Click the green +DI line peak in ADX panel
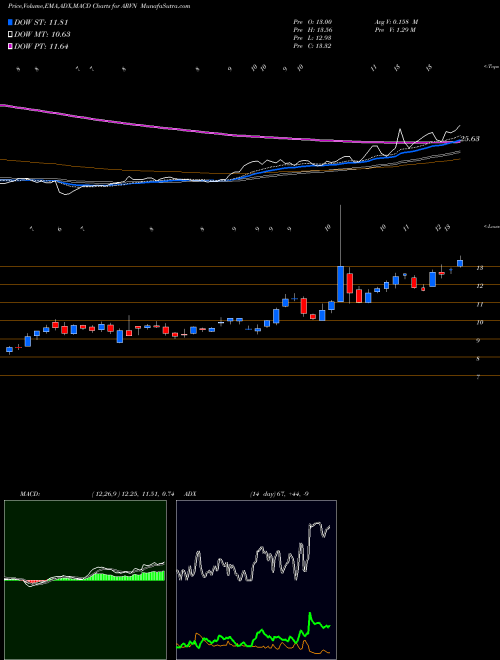This screenshot has width=500, height=660. coord(310,615)
